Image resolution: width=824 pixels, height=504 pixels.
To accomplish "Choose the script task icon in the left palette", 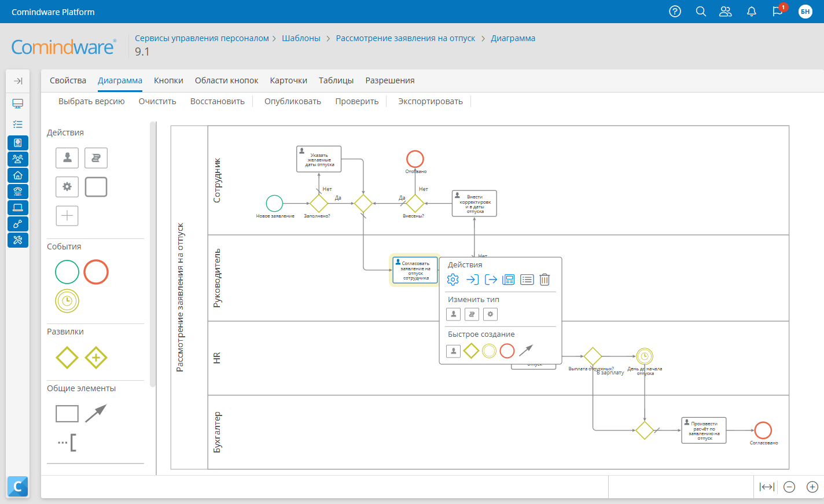I will tap(96, 158).
